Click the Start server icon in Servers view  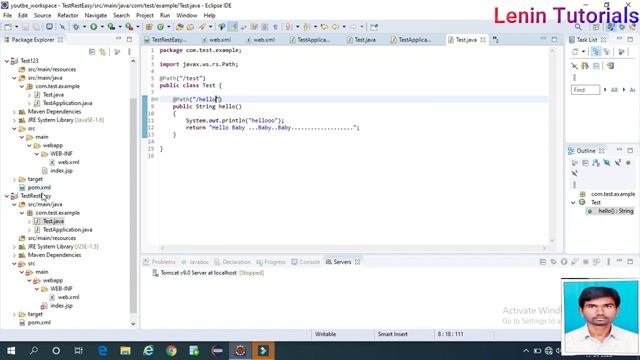[x=564, y=262]
